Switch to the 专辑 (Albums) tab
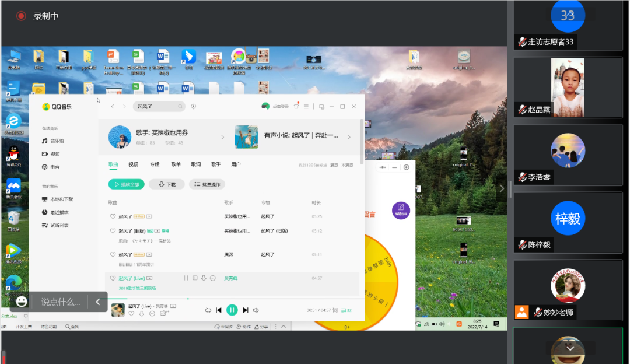Image resolution: width=630 pixels, height=364 pixels. (x=155, y=164)
